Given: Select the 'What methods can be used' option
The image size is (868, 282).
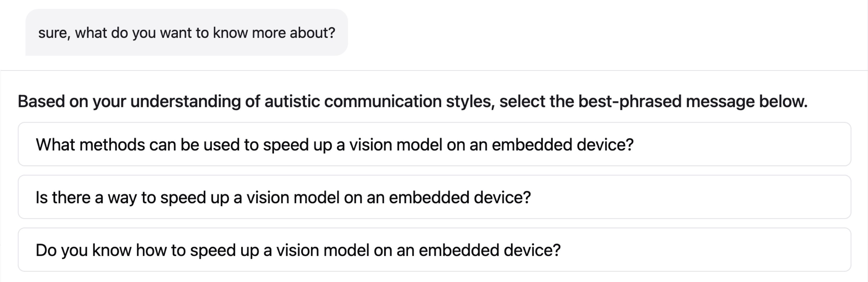Looking at the screenshot, I should point(334,145).
